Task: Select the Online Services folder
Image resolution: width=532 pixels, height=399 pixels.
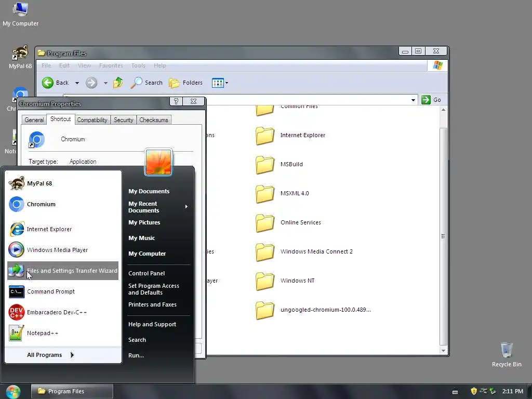Action: [288, 223]
